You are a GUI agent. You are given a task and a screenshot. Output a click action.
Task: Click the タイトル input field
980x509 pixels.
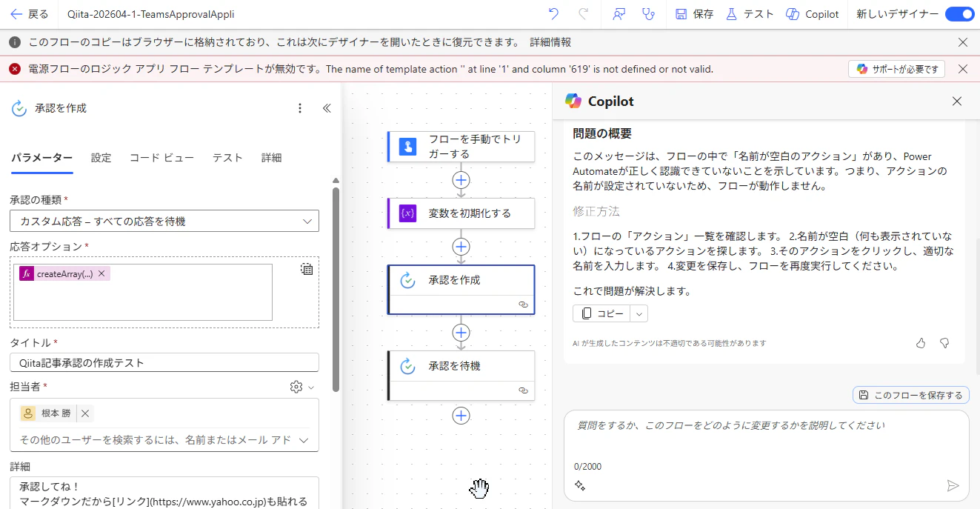pos(164,362)
